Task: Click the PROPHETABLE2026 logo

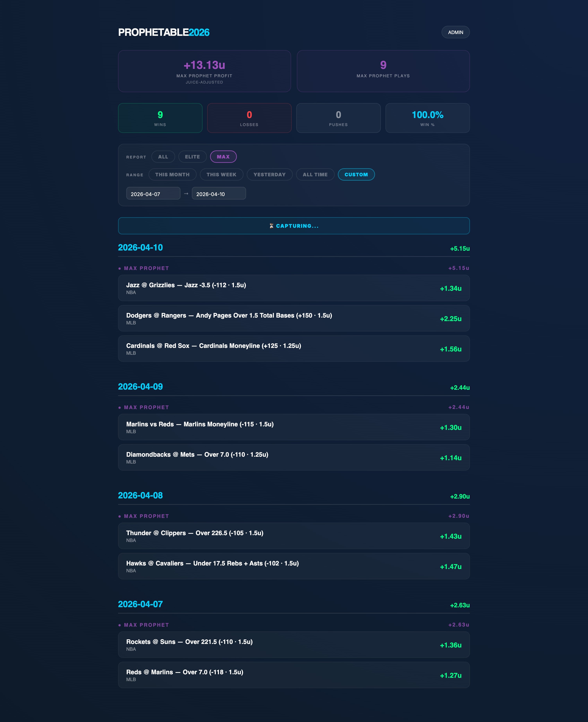Action: coord(164,32)
